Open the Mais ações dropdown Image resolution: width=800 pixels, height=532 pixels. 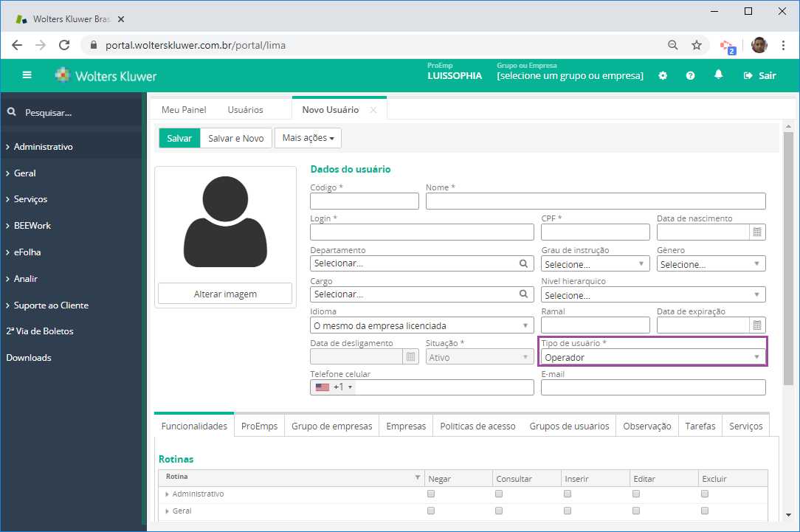308,138
